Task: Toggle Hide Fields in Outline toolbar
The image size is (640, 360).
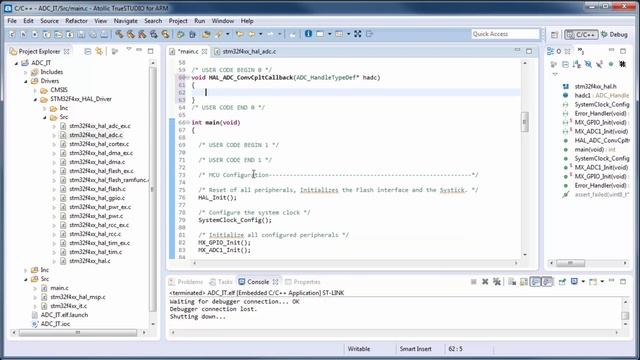Action: click(588, 64)
